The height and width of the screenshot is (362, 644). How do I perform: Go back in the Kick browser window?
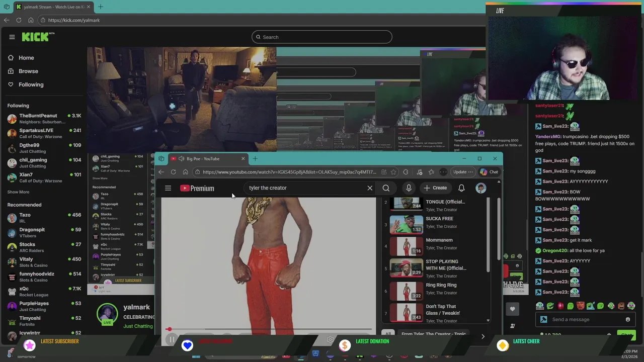(x=7, y=20)
